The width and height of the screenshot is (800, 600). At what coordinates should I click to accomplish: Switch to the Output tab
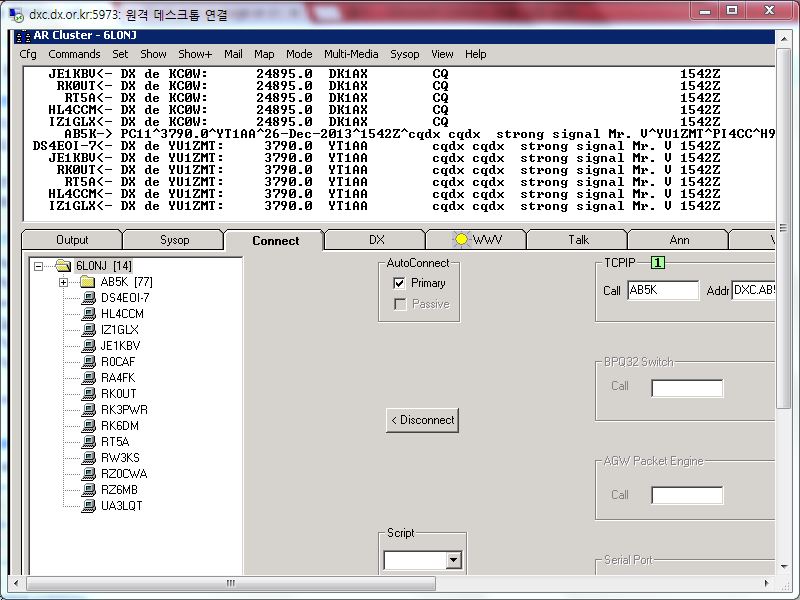(x=72, y=240)
